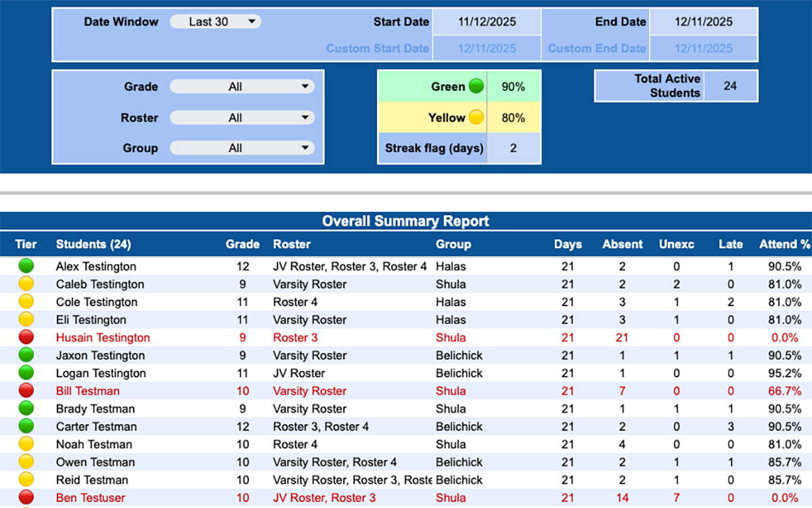The width and height of the screenshot is (812, 508).
Task: Click the green tier dot beside Alex Testington
Action: (26, 266)
